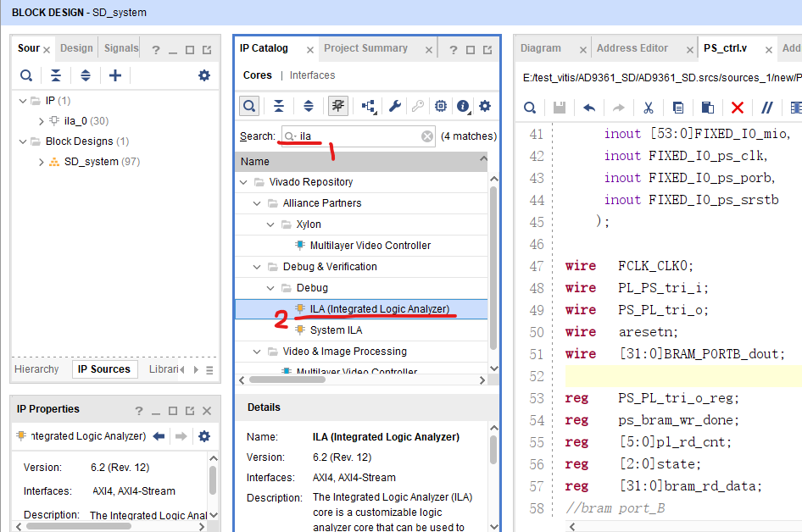Screen dimensions: 802x532
Task: Open Project Summary tab
Action: point(365,48)
